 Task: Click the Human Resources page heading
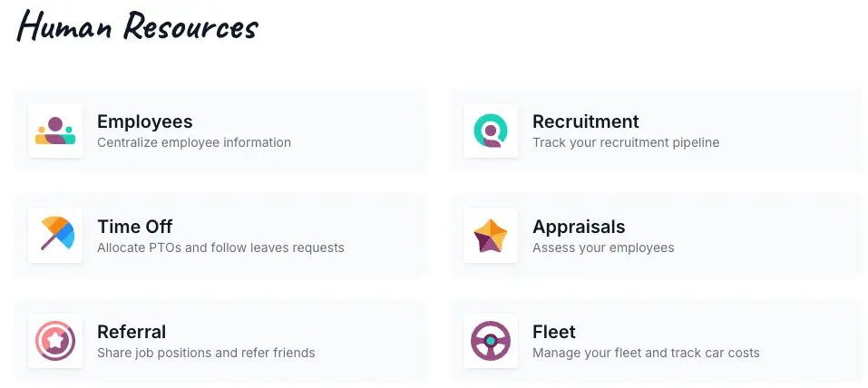pyautogui.click(x=137, y=26)
